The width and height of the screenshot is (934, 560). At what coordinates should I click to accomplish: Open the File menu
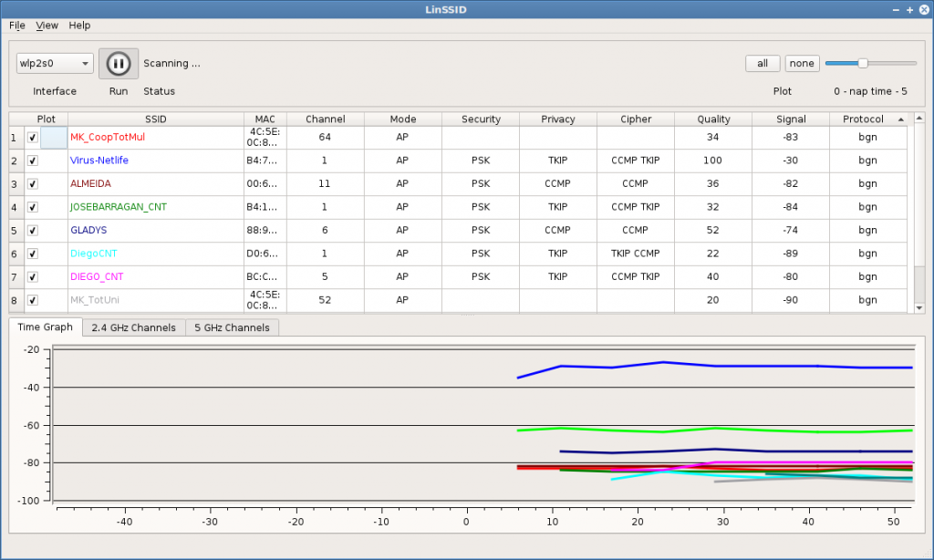tap(16, 25)
